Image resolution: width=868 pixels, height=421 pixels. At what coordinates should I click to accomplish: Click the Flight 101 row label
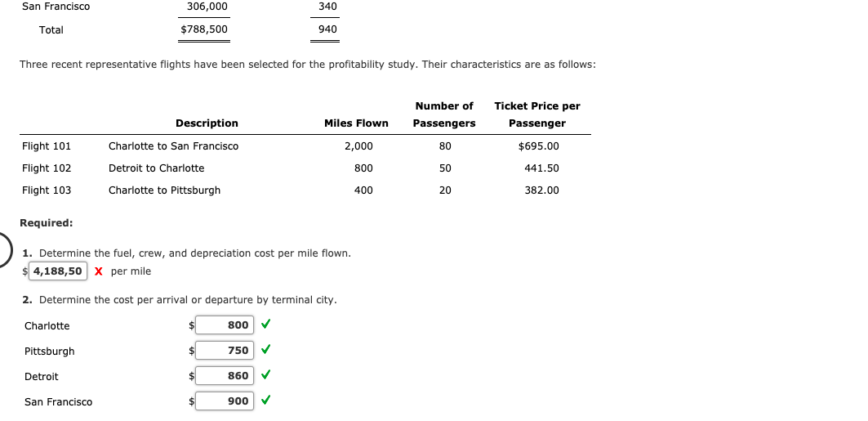[47, 146]
